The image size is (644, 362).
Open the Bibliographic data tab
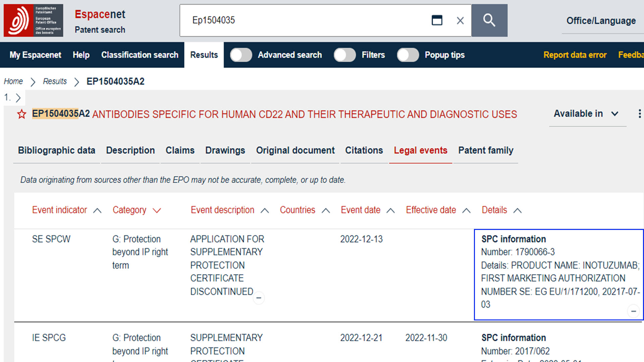point(56,150)
